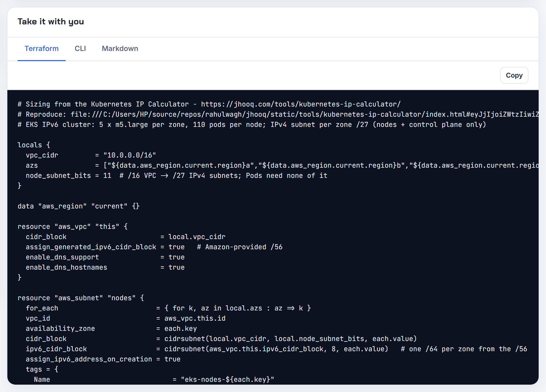Open the CLI tab

(x=80, y=49)
